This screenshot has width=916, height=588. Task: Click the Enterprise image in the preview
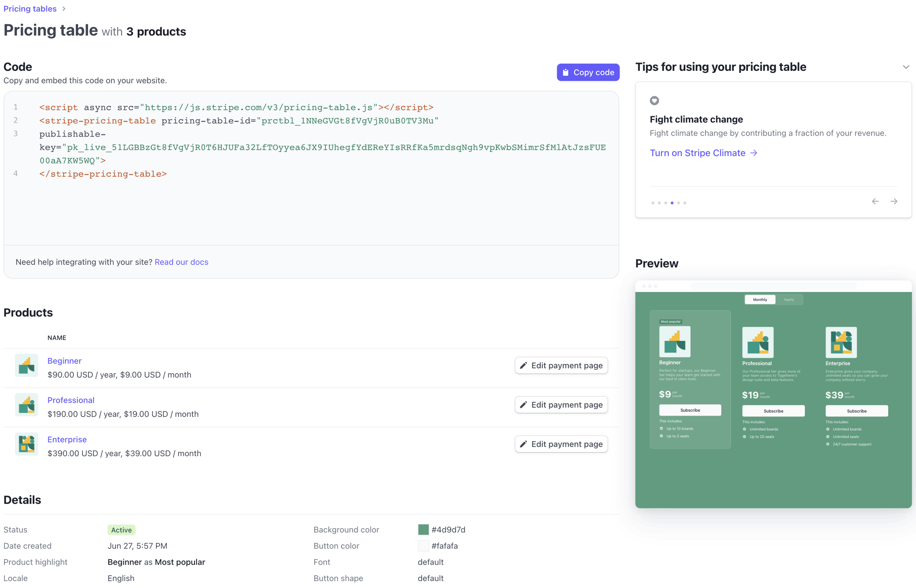(x=841, y=342)
